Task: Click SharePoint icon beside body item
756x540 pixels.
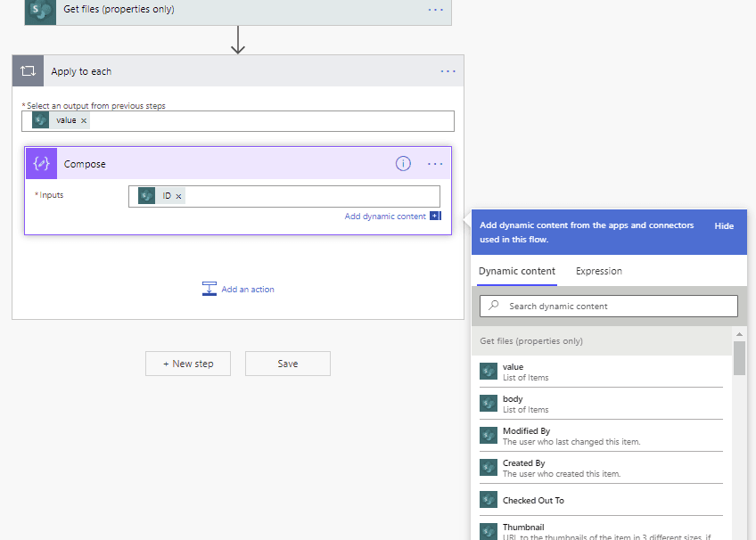Action: (x=489, y=403)
